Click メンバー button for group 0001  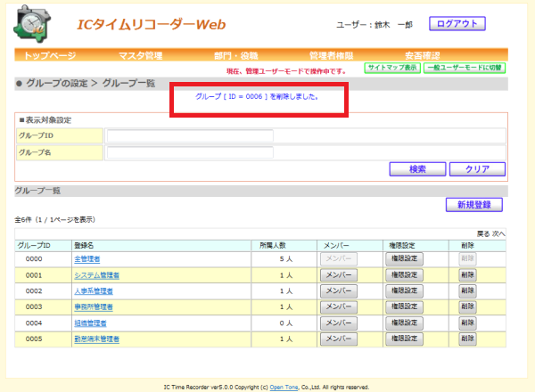coord(339,275)
